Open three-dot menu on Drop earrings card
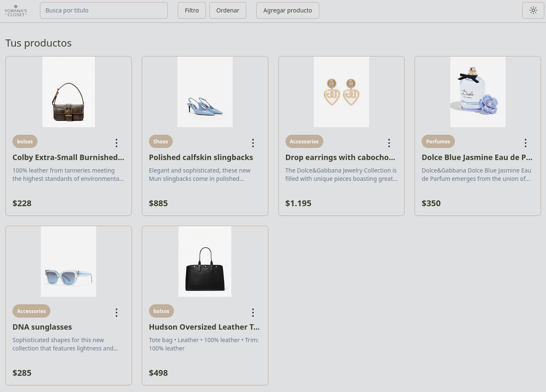This screenshot has width=546, height=392. [x=389, y=143]
